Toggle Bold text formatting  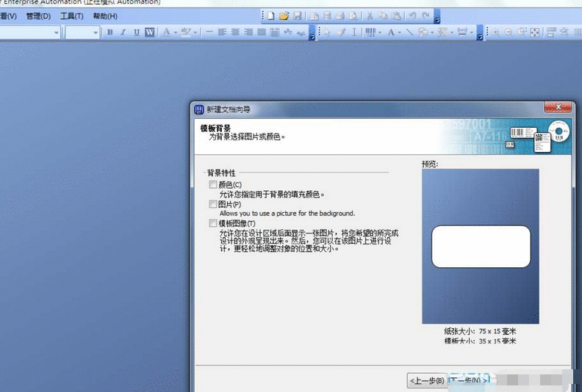click(110, 32)
